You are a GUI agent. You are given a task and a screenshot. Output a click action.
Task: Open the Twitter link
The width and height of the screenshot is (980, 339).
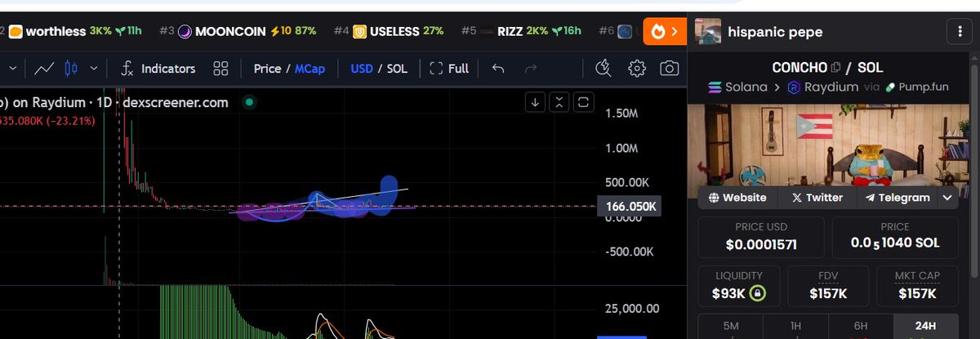point(817,197)
